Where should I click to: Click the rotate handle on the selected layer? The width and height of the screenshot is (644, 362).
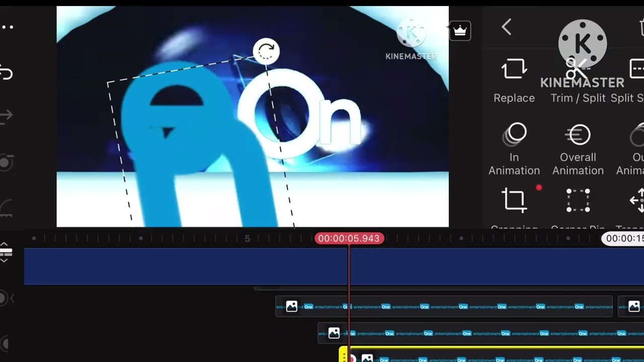(266, 51)
